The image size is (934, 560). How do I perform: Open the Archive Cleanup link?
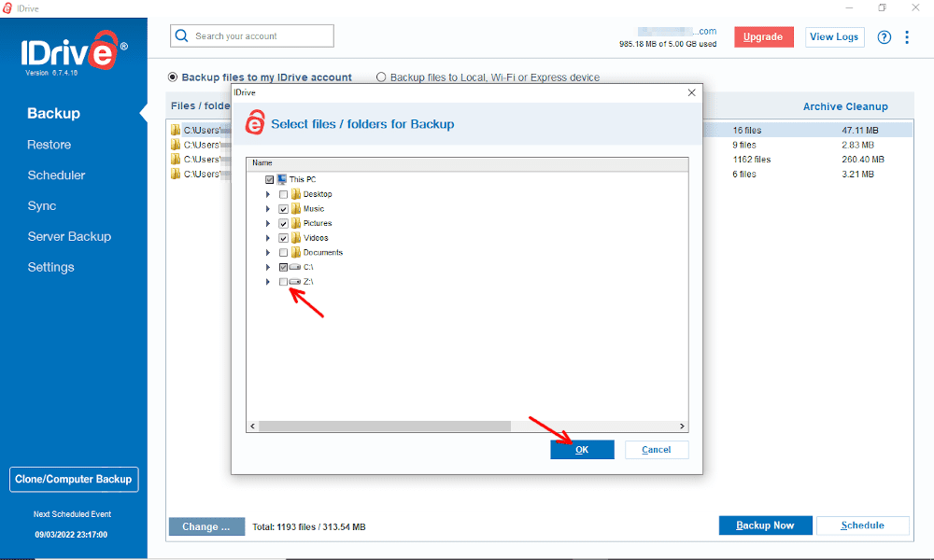pos(845,106)
